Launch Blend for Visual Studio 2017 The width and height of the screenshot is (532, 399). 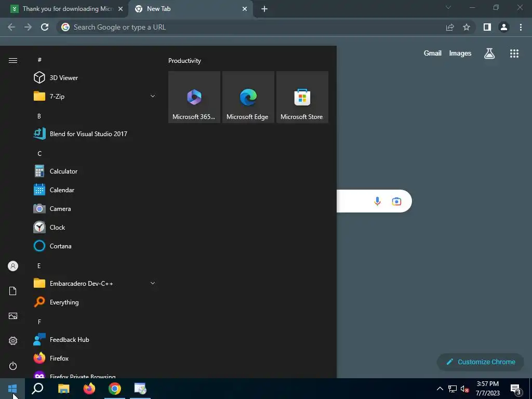[95, 134]
